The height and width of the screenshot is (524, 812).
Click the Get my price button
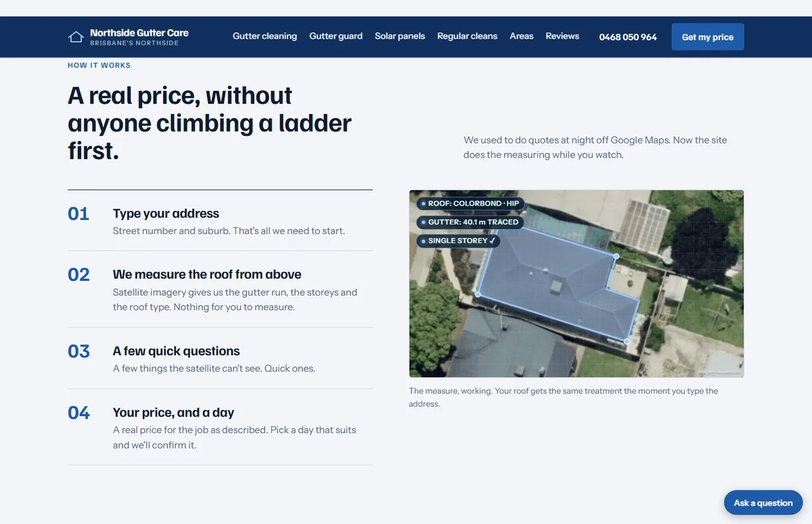point(707,37)
